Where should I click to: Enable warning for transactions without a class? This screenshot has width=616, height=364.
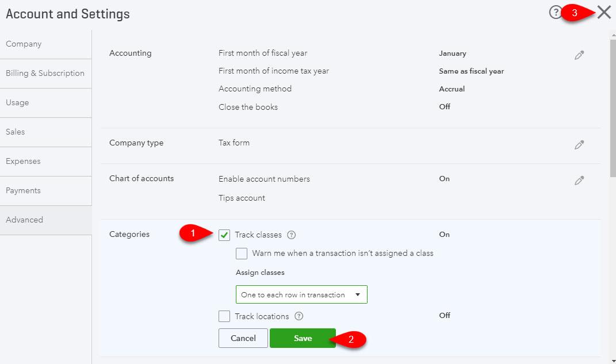(242, 253)
